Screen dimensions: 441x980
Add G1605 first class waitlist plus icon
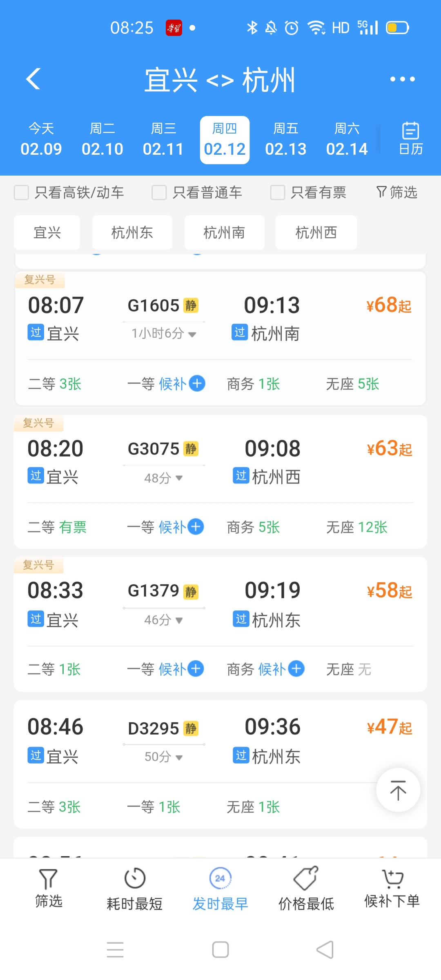[197, 383]
